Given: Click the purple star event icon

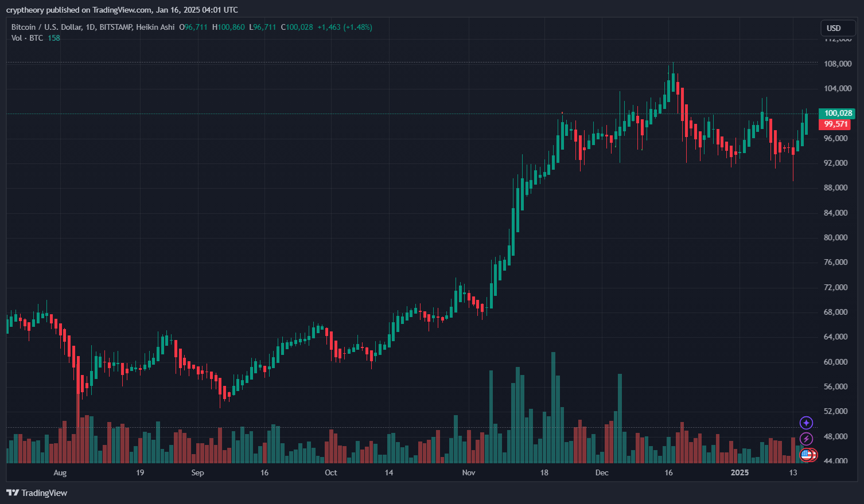Looking at the screenshot, I should (806, 423).
